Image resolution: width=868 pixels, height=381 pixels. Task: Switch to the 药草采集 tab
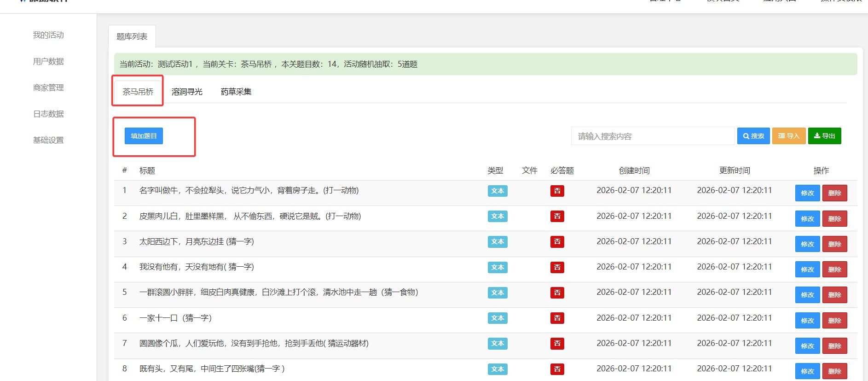pos(236,92)
